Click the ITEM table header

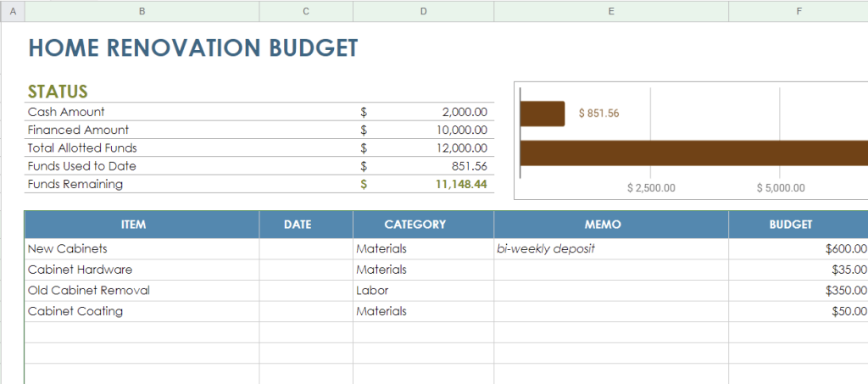point(134,225)
